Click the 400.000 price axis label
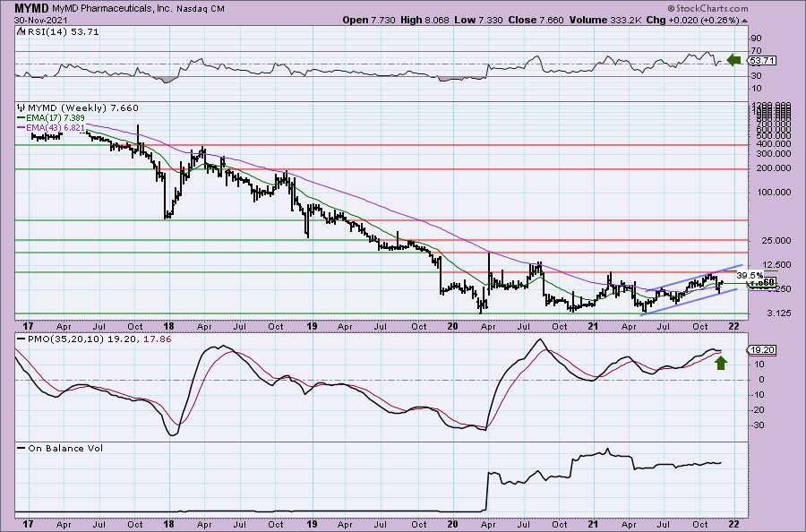Image resolution: width=806 pixels, height=532 pixels. 772,144
